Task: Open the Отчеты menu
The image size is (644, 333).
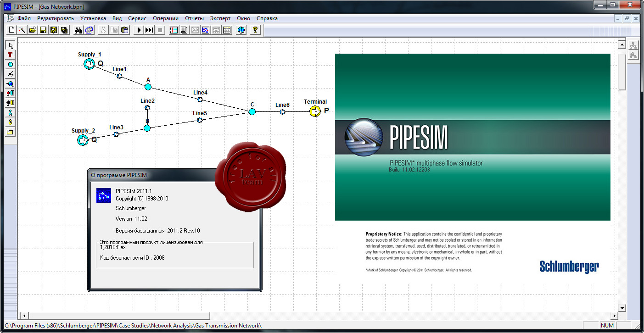Action: (194, 18)
